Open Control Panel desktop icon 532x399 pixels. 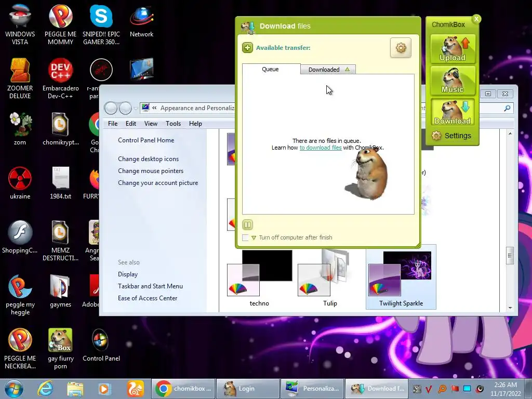pyautogui.click(x=101, y=345)
